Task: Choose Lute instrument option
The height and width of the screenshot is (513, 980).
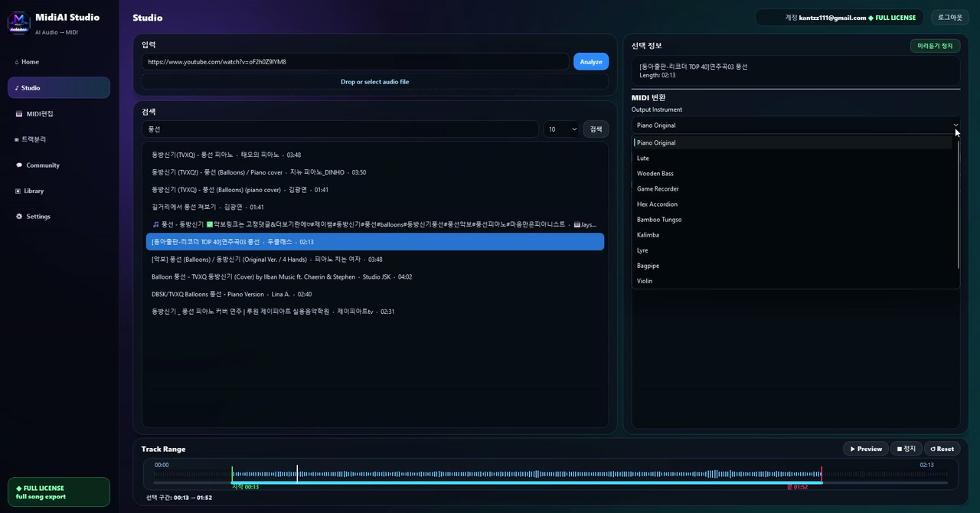Action: click(x=792, y=158)
